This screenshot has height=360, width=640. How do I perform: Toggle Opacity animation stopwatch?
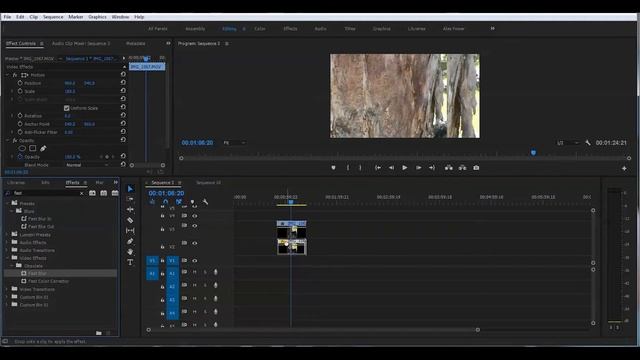tap(20, 157)
